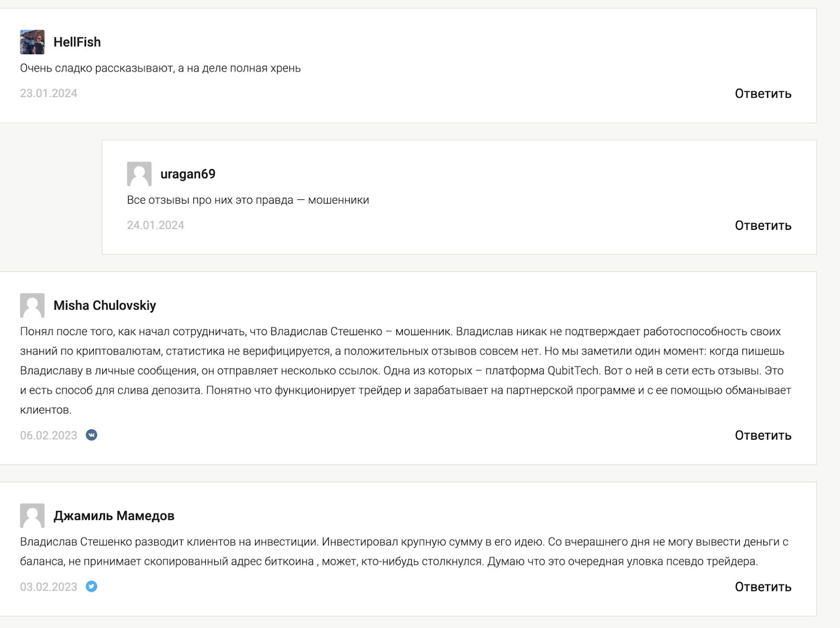This screenshot has height=628, width=840.
Task: Click the 23.01.2024 comment date
Action: click(49, 93)
